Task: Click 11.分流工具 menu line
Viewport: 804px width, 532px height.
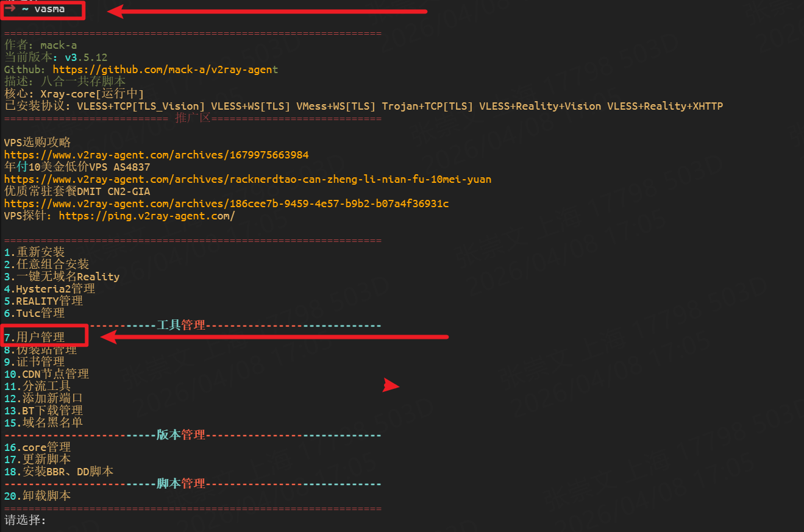Action: click(37, 386)
